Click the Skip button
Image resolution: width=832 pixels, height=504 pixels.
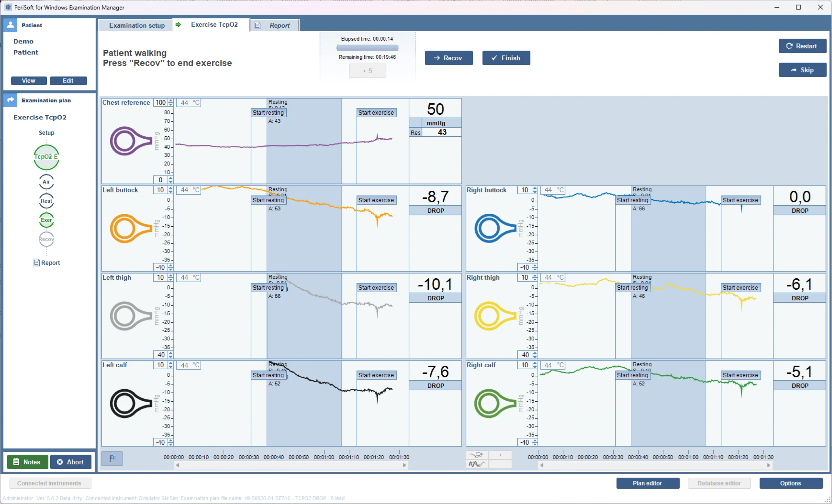point(802,70)
